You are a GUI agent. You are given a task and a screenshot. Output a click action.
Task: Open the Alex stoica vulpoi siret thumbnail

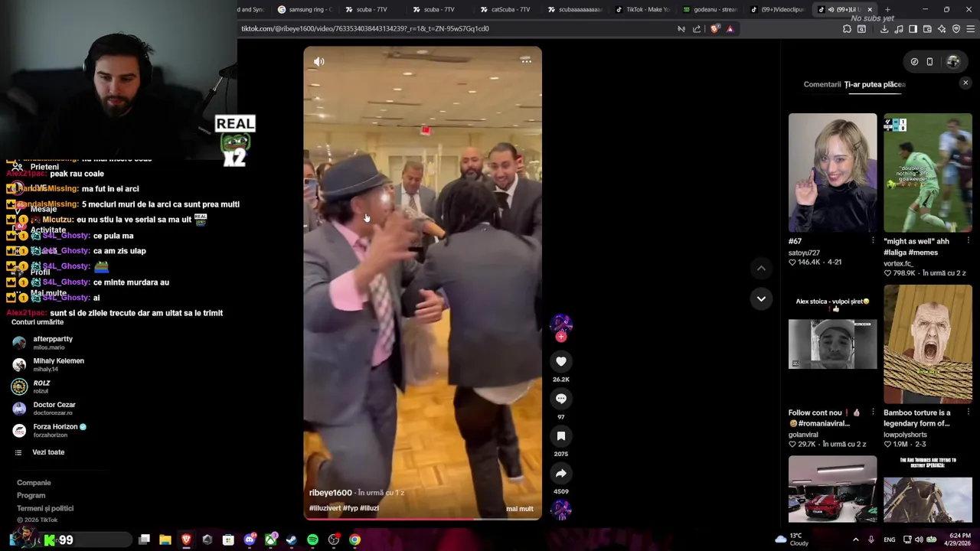pos(833,344)
